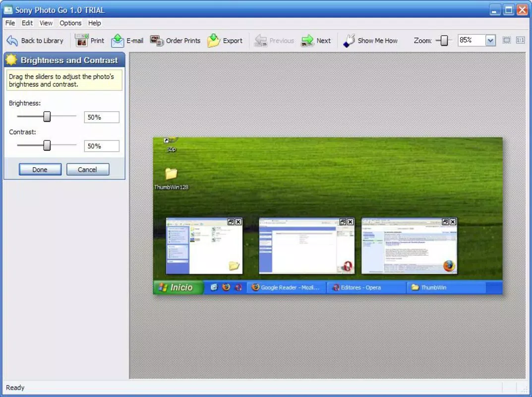The image size is (532, 397).
Task: Click the Contrast 50% value field
Action: click(x=102, y=146)
